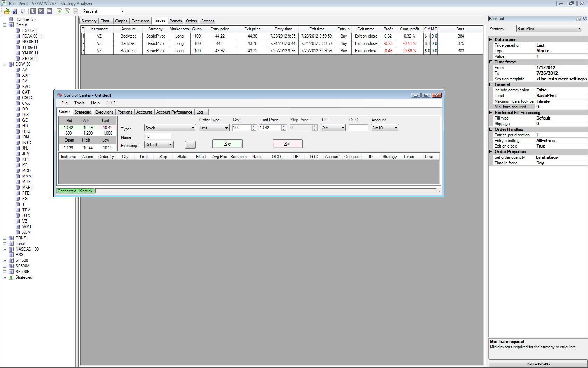Click the 'Connected - Kinetick' status label

pyautogui.click(x=75, y=191)
